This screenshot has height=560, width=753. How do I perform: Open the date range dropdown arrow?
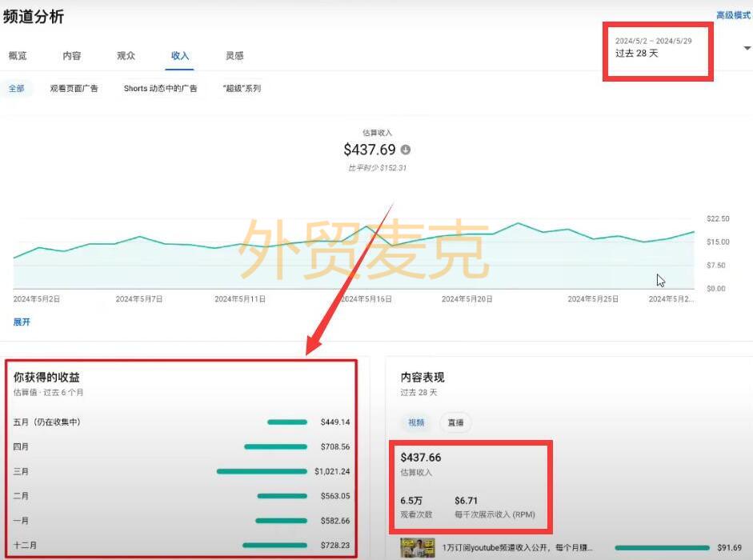click(x=747, y=48)
